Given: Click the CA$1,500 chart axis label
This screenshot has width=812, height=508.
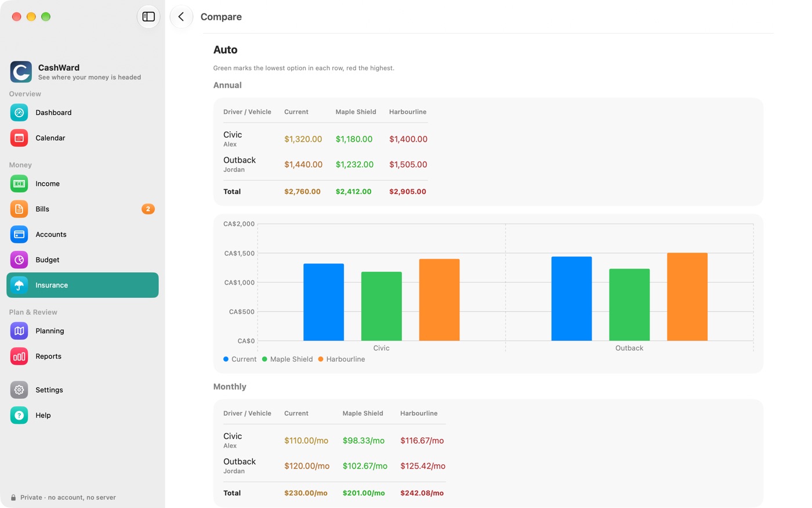Looking at the screenshot, I should point(240,254).
